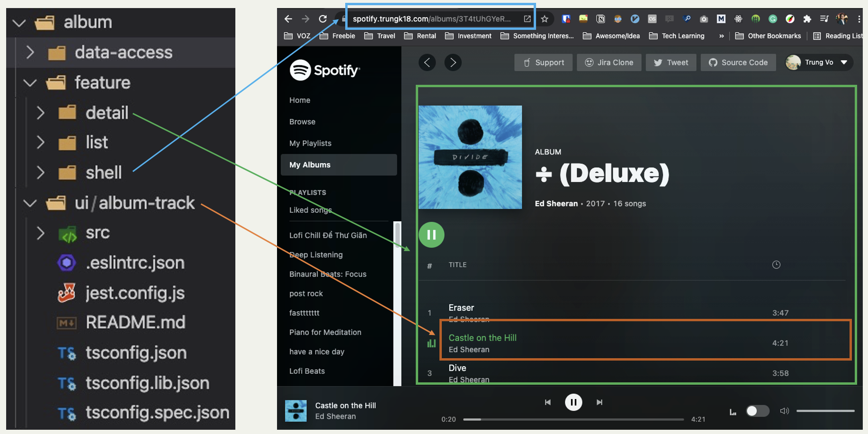Viewport: 868px width, 434px height.
Task: Click the Spotify logo
Action: pos(325,70)
